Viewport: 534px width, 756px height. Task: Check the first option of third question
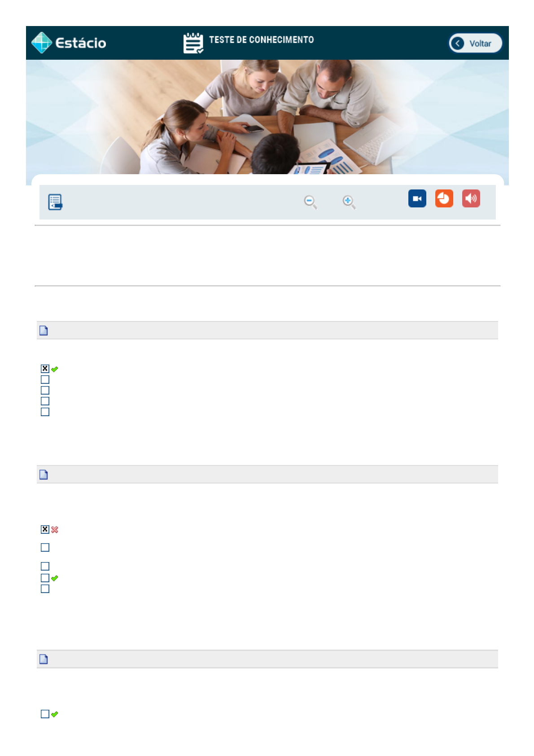(x=45, y=714)
